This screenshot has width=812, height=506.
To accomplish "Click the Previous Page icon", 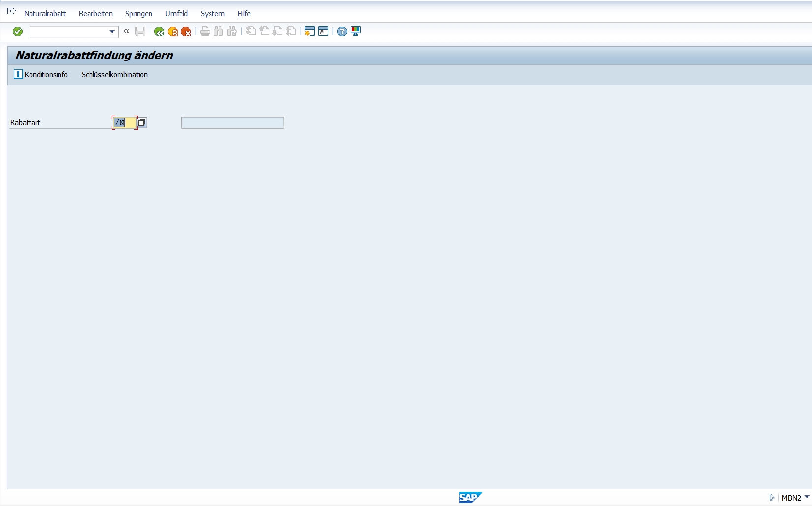I will click(x=264, y=31).
